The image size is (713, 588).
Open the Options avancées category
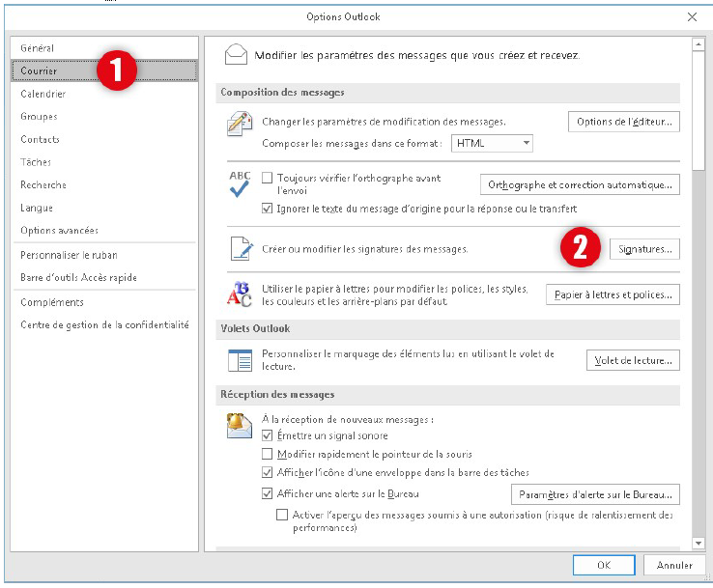(x=59, y=231)
